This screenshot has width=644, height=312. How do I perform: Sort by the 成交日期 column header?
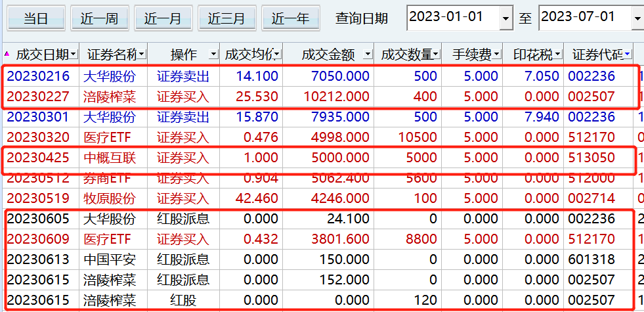pyautogui.click(x=42, y=55)
